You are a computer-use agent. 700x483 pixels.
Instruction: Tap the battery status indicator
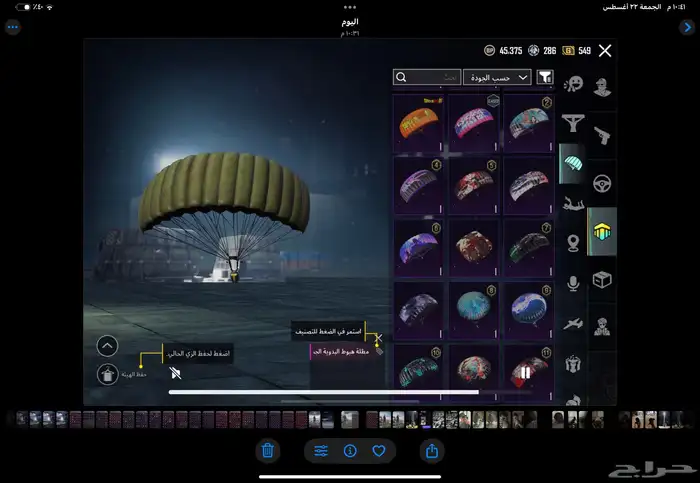point(22,7)
